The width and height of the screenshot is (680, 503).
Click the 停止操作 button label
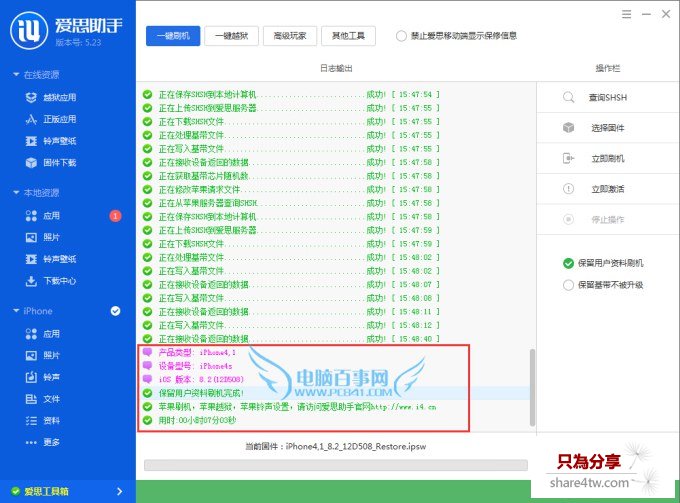(x=608, y=219)
